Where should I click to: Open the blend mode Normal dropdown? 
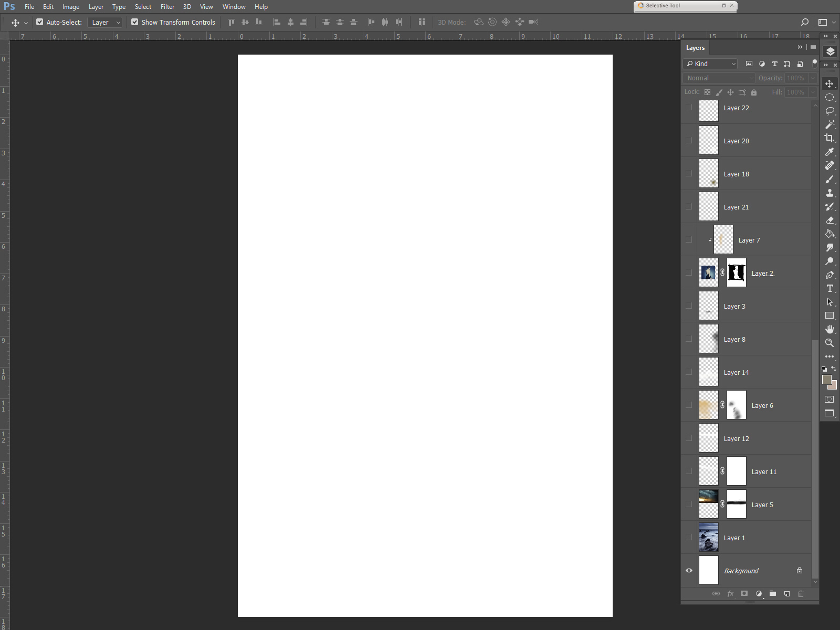[x=719, y=78]
